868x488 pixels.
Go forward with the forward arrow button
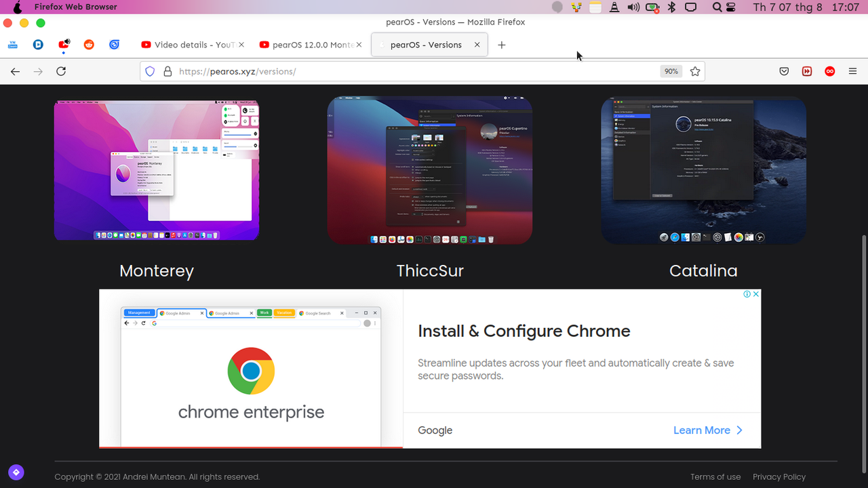(x=39, y=71)
